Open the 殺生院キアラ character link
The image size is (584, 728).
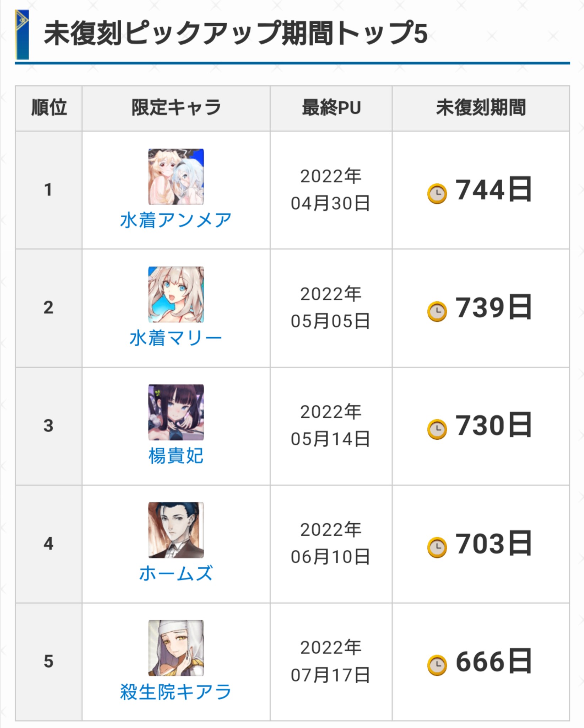[x=176, y=691]
